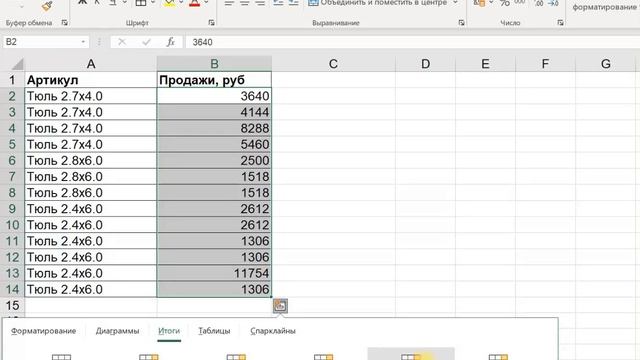The image size is (640, 360).
Task: Click the percent style icon
Action: click(x=504, y=3)
